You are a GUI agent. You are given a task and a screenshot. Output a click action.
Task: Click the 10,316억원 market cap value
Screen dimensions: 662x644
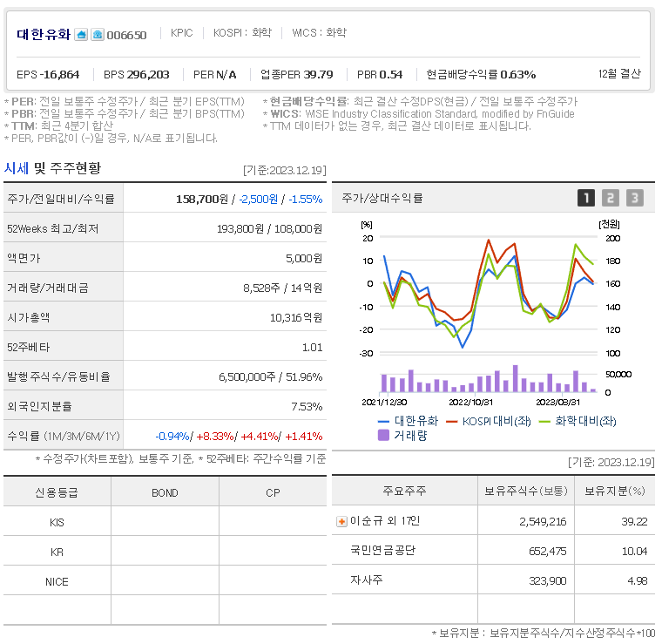[x=296, y=317]
